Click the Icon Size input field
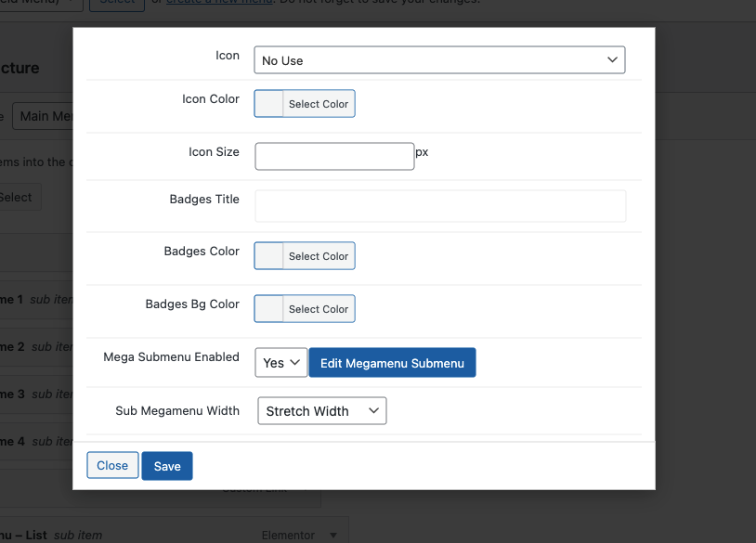756x543 pixels. coord(334,156)
